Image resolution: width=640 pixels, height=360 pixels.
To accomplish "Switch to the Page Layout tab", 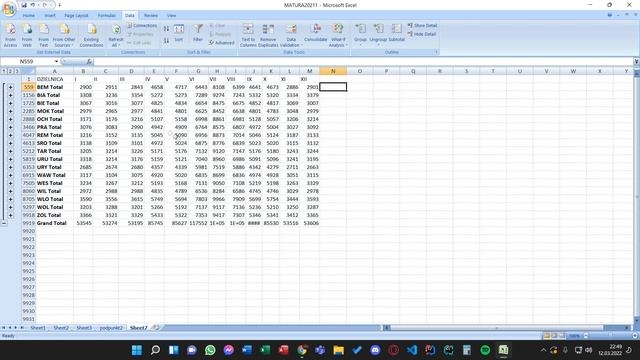I will coord(76,16).
